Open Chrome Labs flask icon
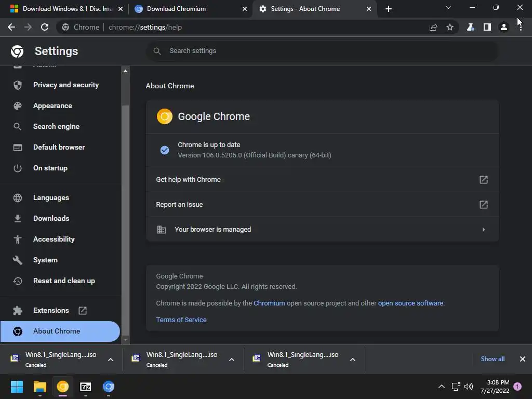This screenshot has height=399, width=532. click(470, 27)
